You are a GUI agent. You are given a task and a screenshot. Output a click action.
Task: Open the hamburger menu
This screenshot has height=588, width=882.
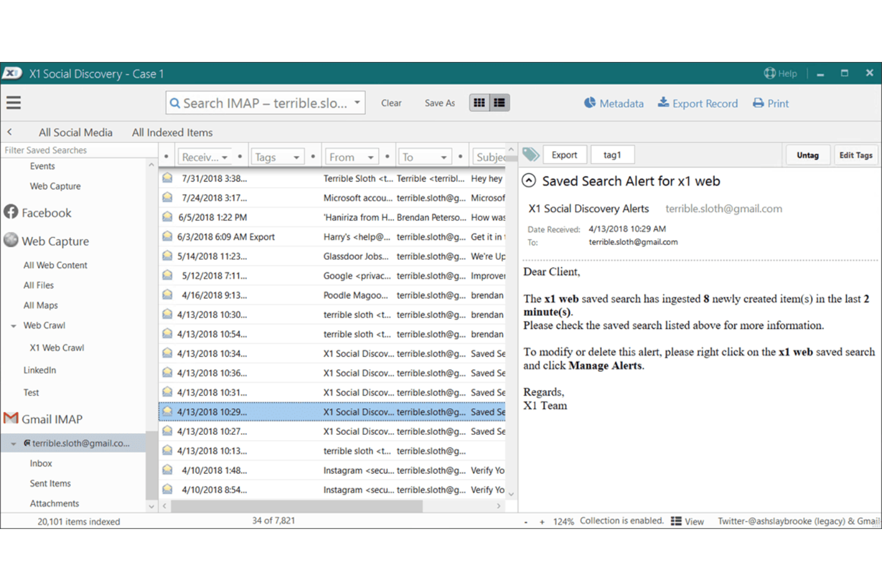point(14,102)
